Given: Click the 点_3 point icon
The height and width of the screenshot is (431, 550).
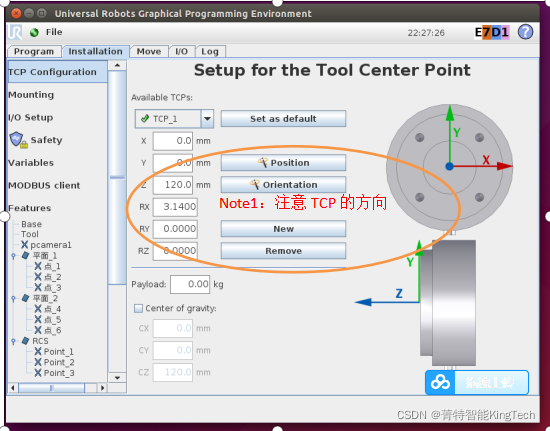Looking at the screenshot, I should 38,287.
